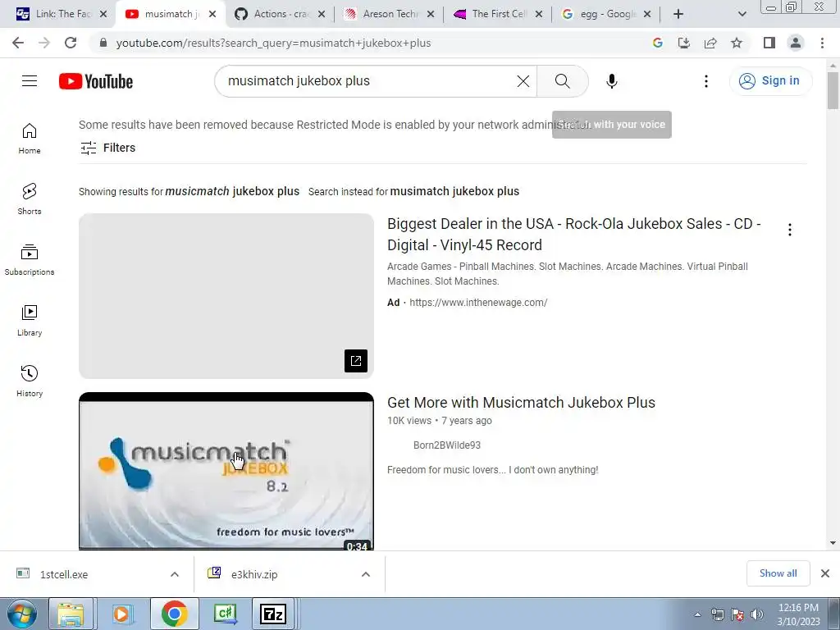
Task: Open File Explorer from taskbar
Action: pyautogui.click(x=71, y=614)
